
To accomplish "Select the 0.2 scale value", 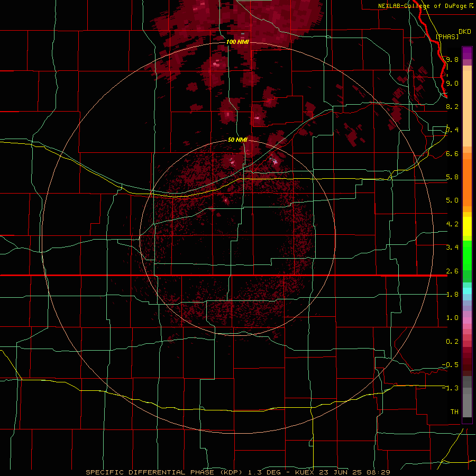I will pos(452,341).
